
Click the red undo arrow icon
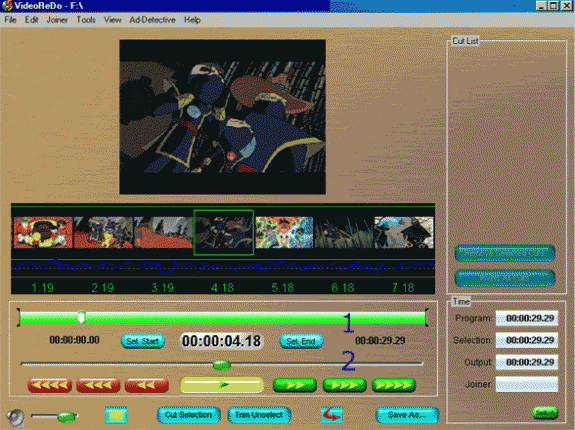coord(332,415)
